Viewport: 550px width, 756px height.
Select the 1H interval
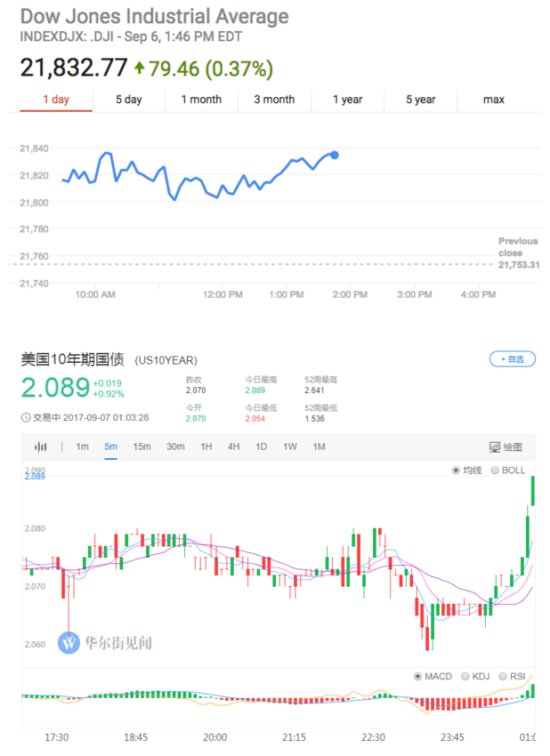tap(206, 447)
